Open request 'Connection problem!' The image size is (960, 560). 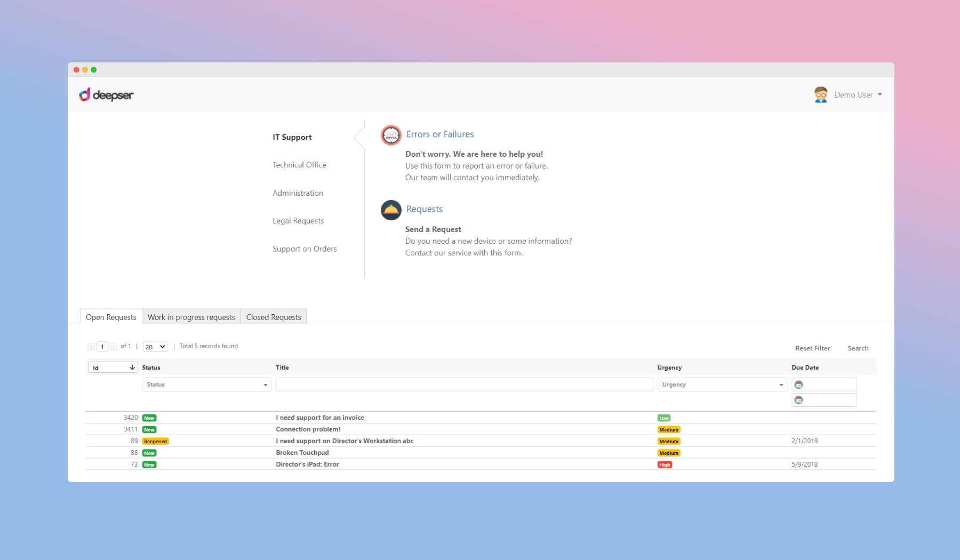coord(308,429)
